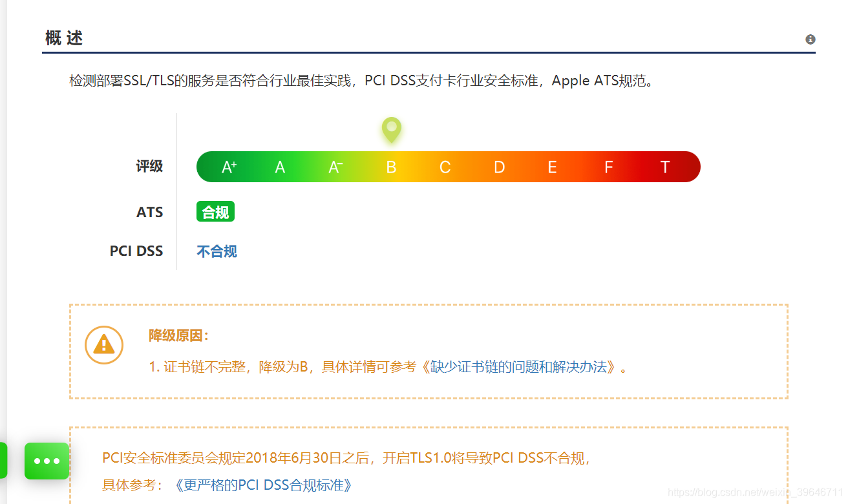Click the A- grade on rating bar

[x=335, y=167]
